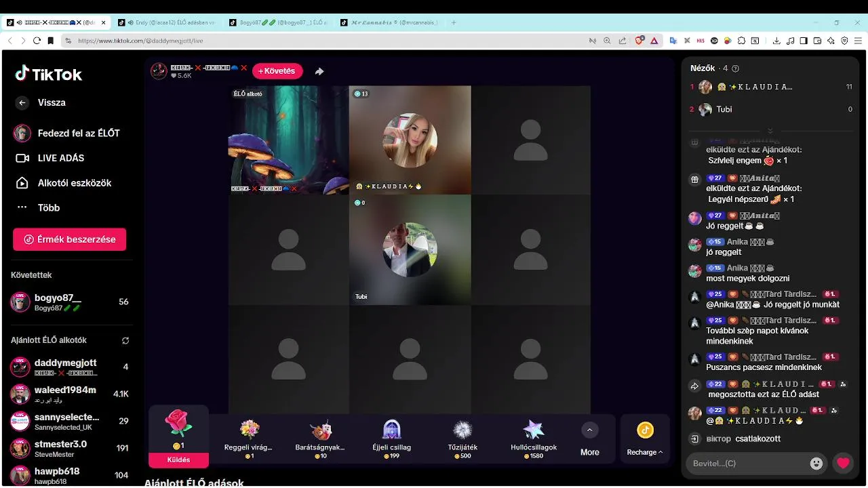This screenshot has width=868, height=488.
Task: Switch to the MrCannabis browser tab
Action: click(x=389, y=22)
